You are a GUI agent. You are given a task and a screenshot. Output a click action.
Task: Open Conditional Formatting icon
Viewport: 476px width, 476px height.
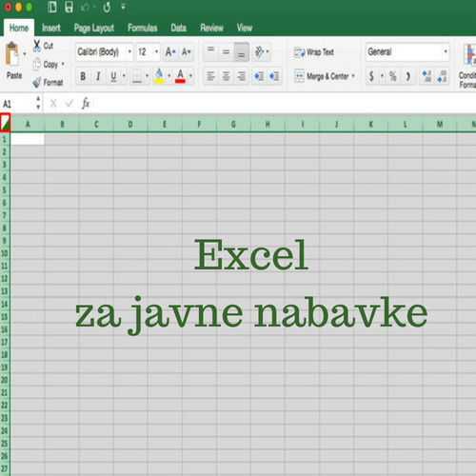pos(469,54)
